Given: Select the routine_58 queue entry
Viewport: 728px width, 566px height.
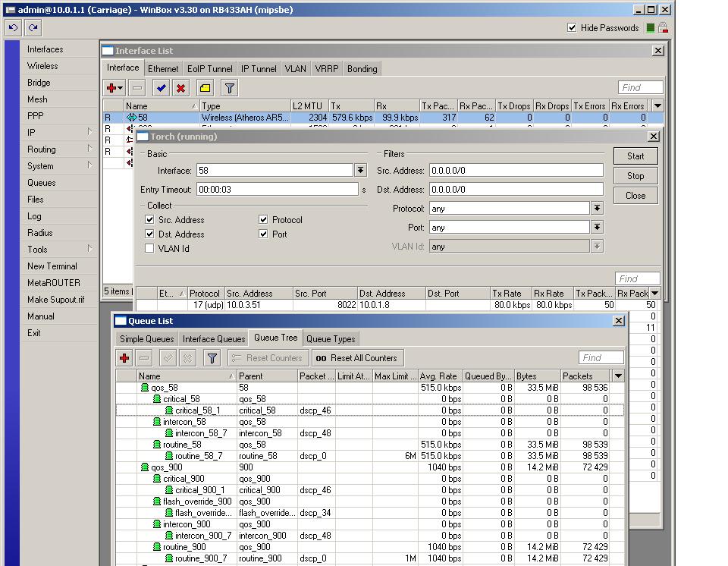Looking at the screenshot, I should (182, 445).
